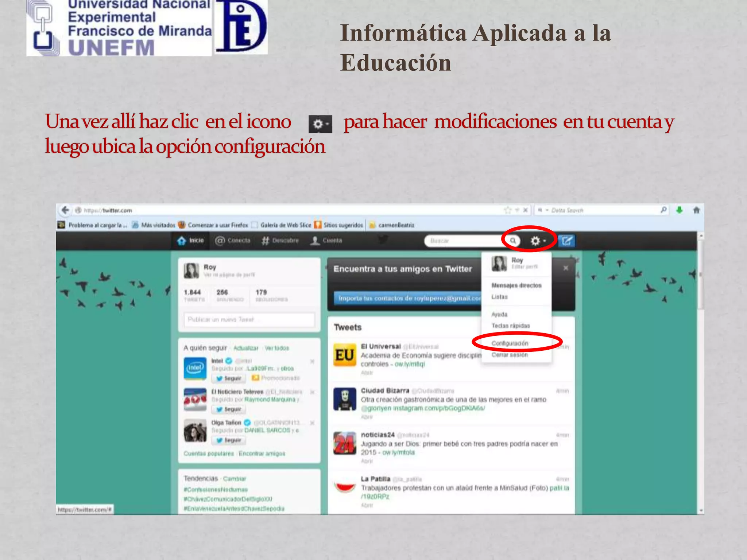
Task: Open #ChávezComunicadorDelSigloXXI trend
Action: (228, 499)
